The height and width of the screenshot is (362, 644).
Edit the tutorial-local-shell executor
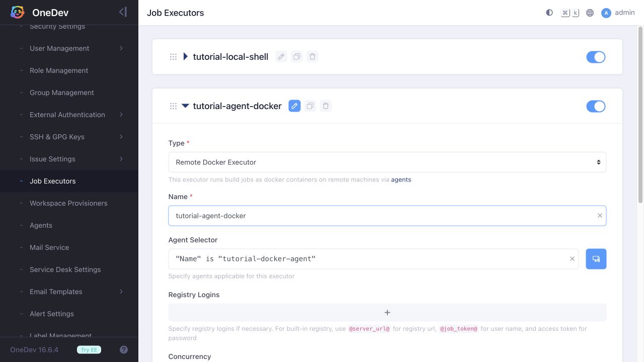(281, 57)
